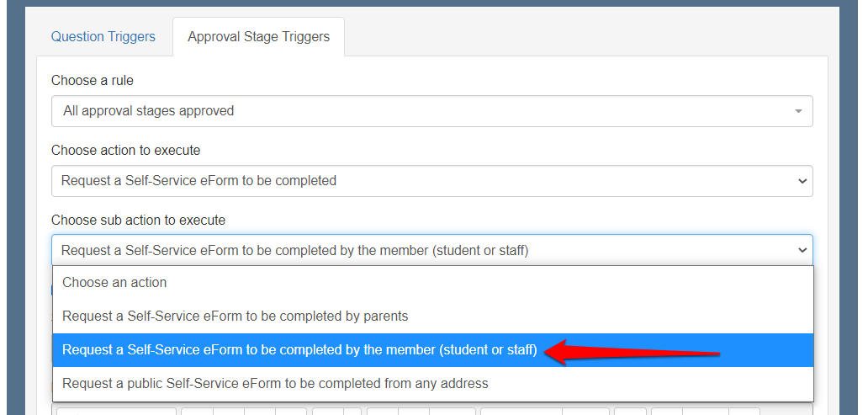The width and height of the screenshot is (868, 415).
Task: Click the 'Choose action to execute' label
Action: [125, 151]
